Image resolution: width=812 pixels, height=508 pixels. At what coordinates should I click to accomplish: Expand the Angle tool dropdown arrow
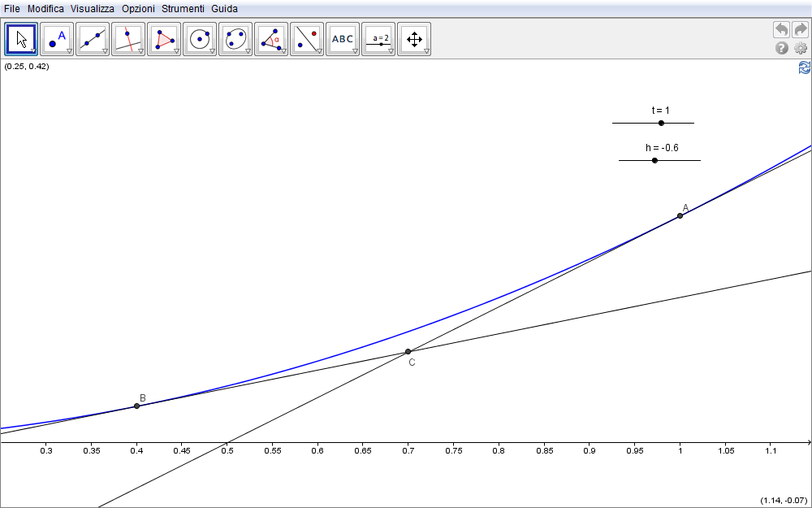tap(283, 51)
